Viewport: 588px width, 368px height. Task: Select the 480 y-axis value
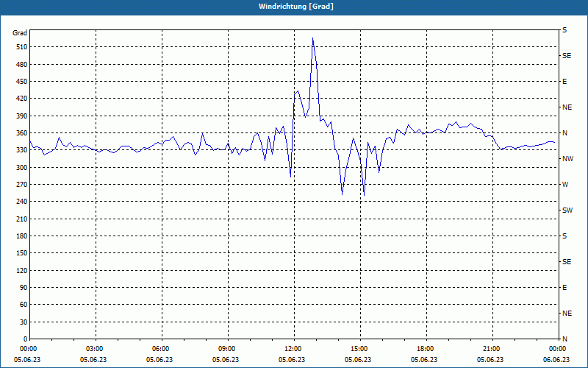pyautogui.click(x=22, y=64)
